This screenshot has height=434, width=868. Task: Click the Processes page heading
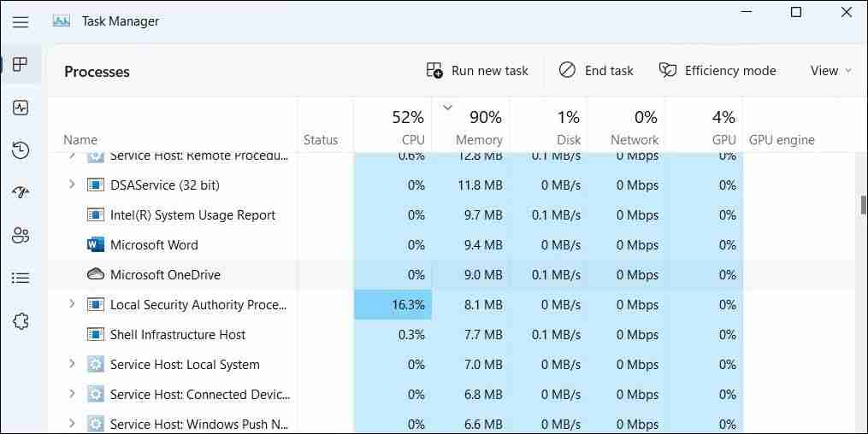97,72
